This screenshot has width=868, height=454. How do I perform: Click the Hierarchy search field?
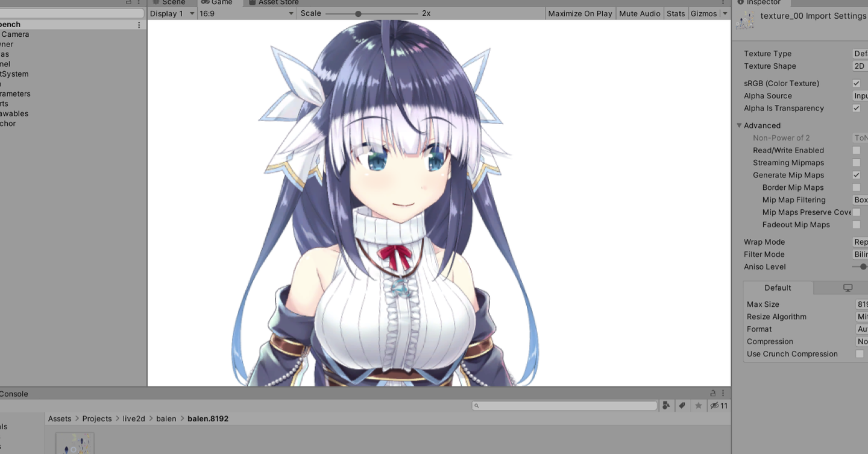[x=72, y=13]
